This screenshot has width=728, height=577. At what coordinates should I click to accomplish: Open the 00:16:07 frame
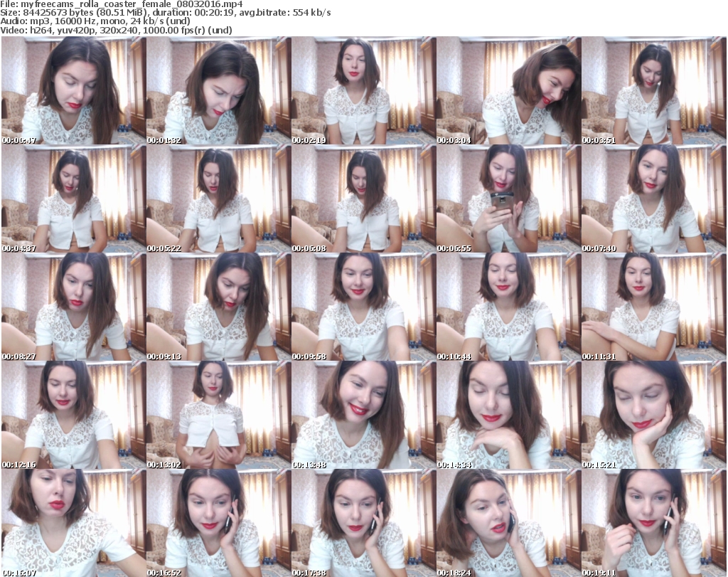(x=73, y=524)
